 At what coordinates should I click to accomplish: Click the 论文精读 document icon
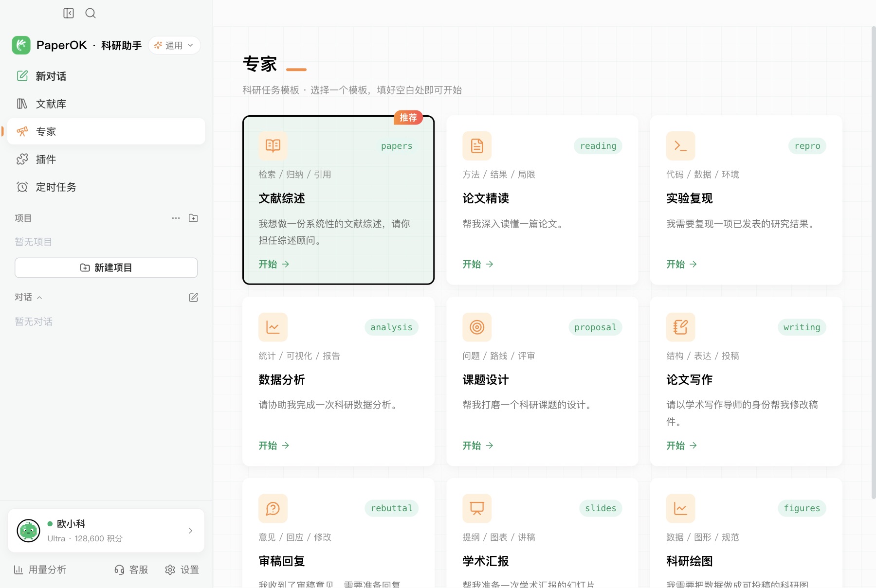click(477, 146)
